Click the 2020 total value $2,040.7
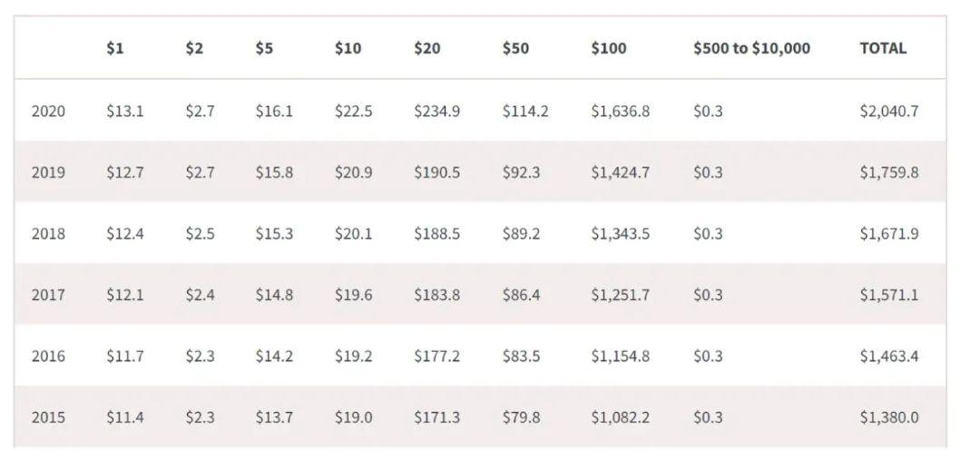Image resolution: width=980 pixels, height=460 pixels. click(888, 112)
